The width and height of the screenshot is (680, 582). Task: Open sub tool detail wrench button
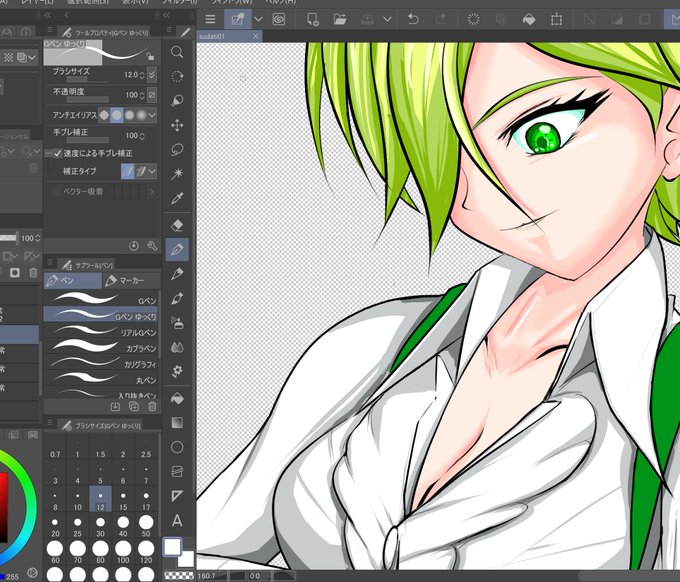[x=152, y=246]
